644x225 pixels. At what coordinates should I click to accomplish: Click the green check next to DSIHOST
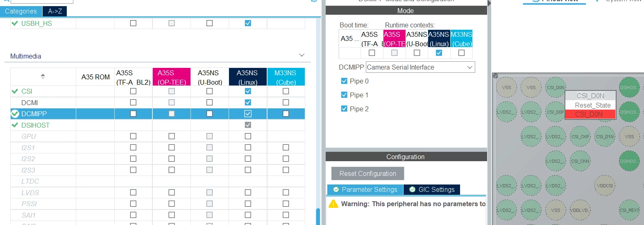click(x=15, y=125)
